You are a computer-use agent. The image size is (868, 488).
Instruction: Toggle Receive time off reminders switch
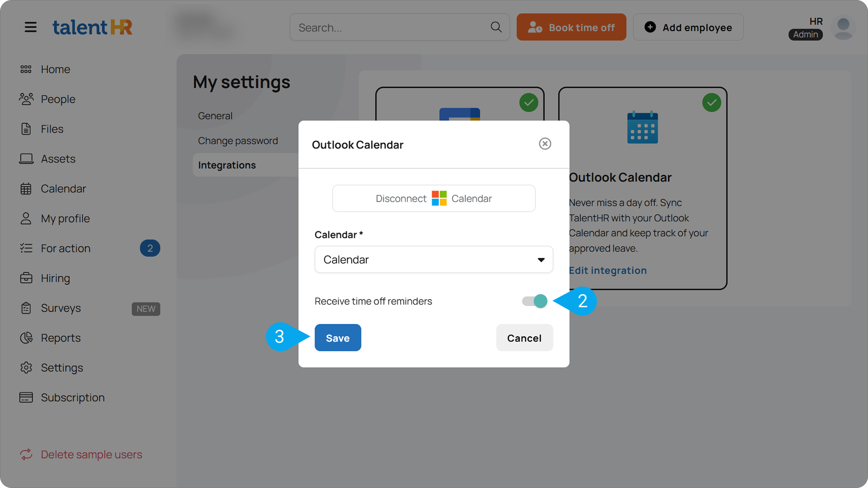pyautogui.click(x=534, y=301)
